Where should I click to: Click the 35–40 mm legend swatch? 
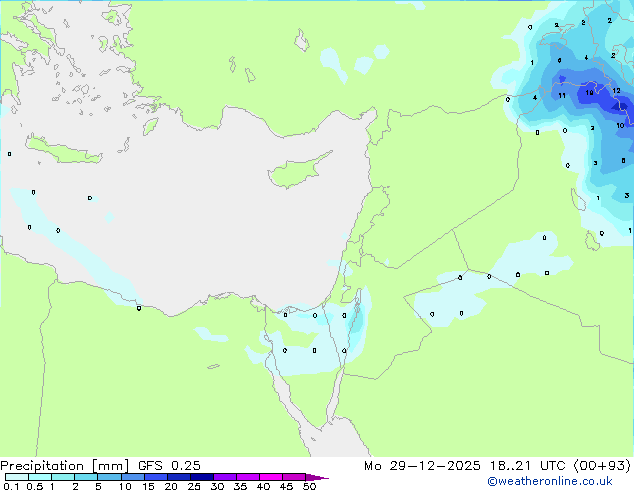tap(247, 477)
